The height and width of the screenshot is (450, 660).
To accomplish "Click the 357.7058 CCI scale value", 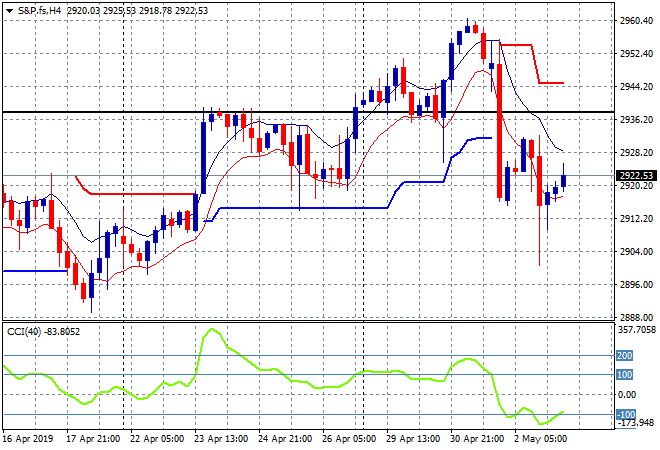I will click(637, 330).
